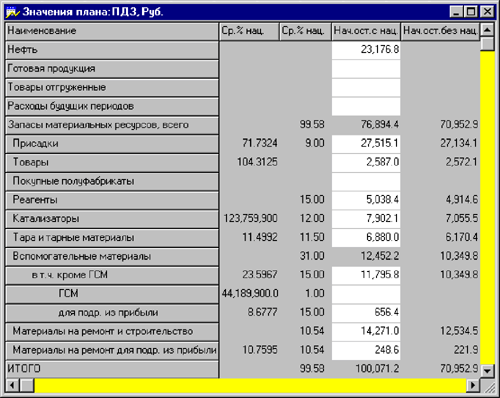Click the horizontal scrollbar thumb
The height and width of the screenshot is (398, 500).
(x=27, y=385)
